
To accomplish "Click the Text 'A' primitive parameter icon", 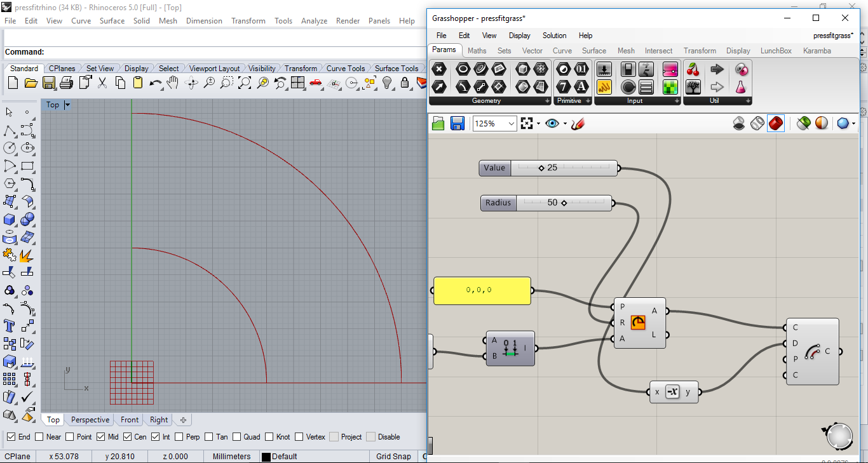I will 581,86.
